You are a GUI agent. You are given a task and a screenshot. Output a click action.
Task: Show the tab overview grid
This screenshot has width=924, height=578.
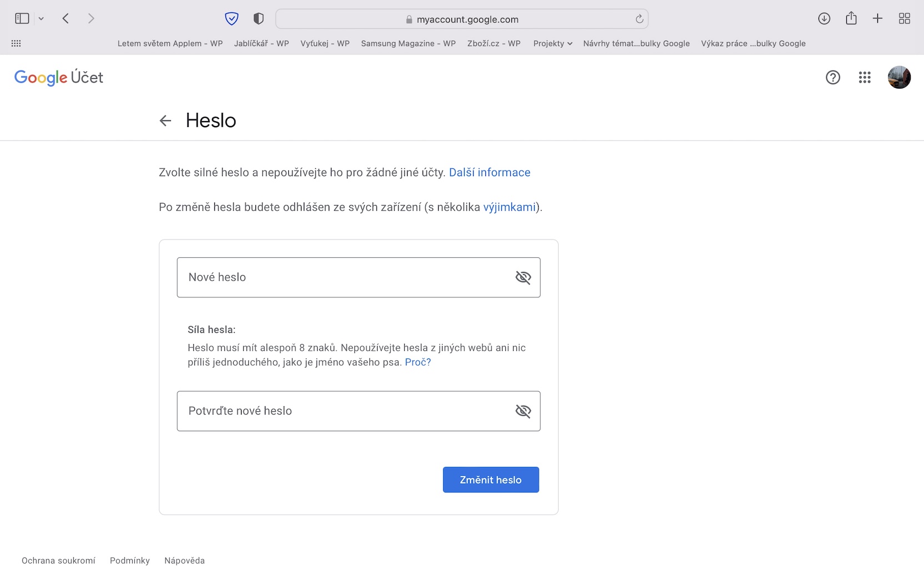coord(904,19)
